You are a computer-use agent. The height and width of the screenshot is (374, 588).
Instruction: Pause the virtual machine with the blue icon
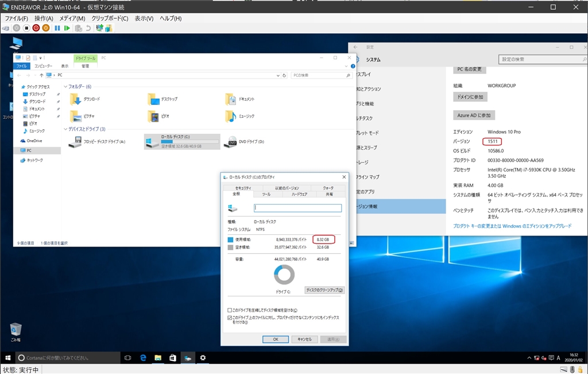[x=57, y=28]
